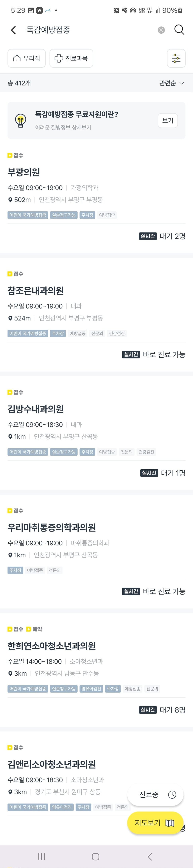Select 우리마취통증의학과의원 from results
Viewport: 193px width, 868px height.
coord(52,527)
